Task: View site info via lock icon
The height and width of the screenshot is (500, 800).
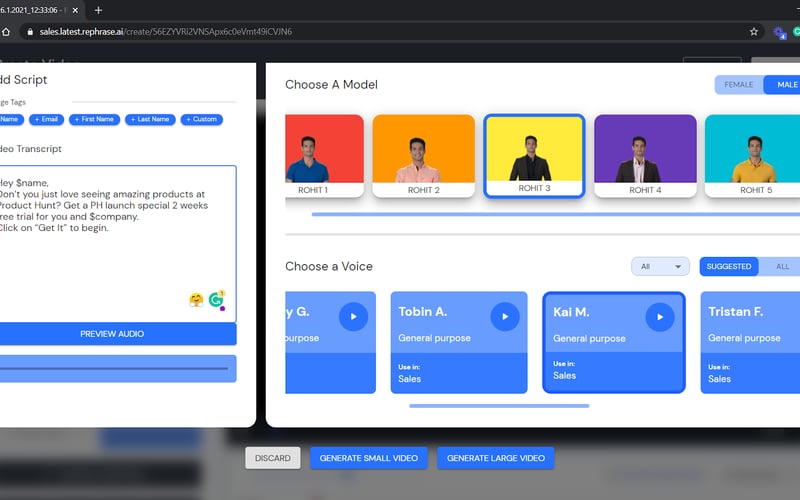Action: [x=30, y=32]
